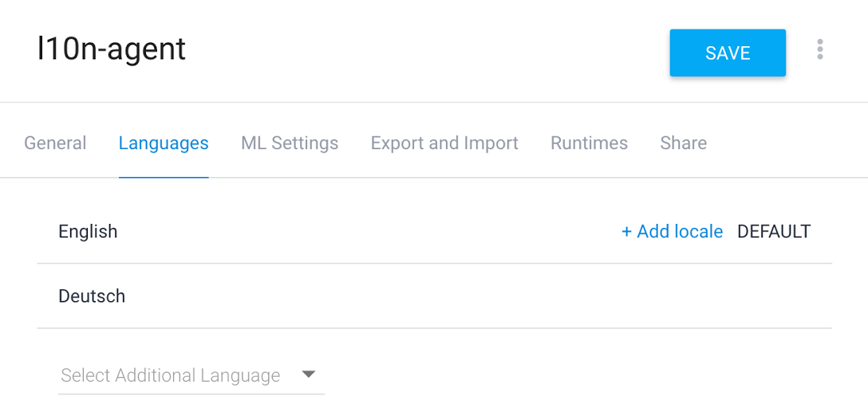This screenshot has width=868, height=408.
Task: Switch to the General tab
Action: 55,143
